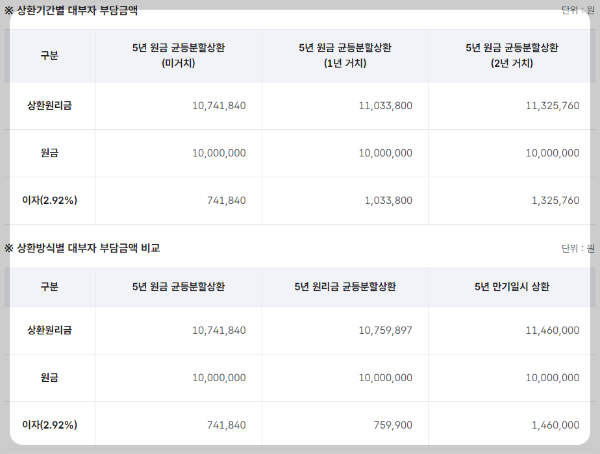This screenshot has height=454, width=600.
Task: Select the 11,033,800 repayment amount cell
Action: (385, 106)
